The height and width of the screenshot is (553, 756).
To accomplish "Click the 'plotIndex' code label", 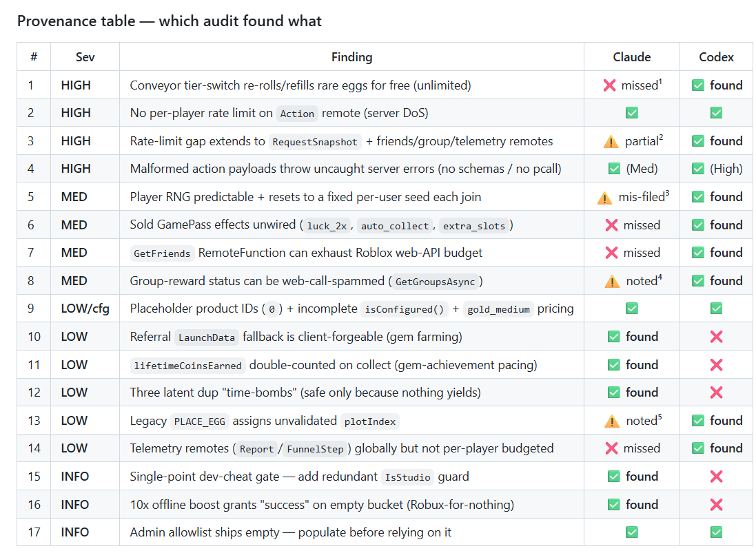I will 370,421.
